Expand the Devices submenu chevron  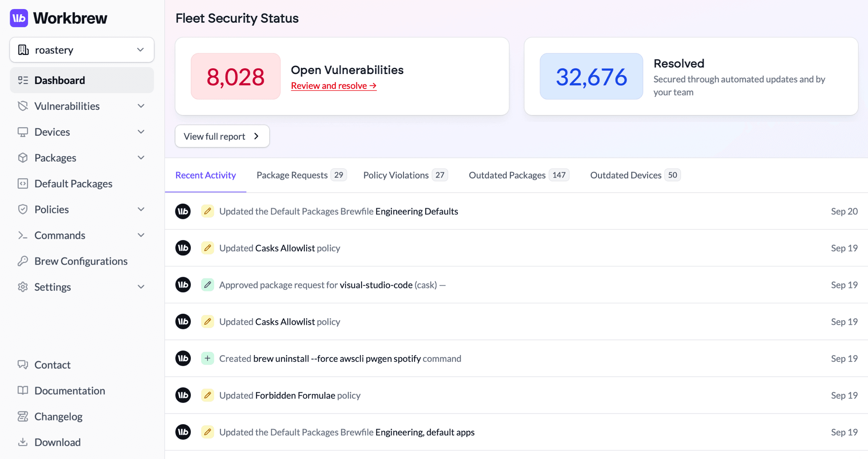coord(141,132)
